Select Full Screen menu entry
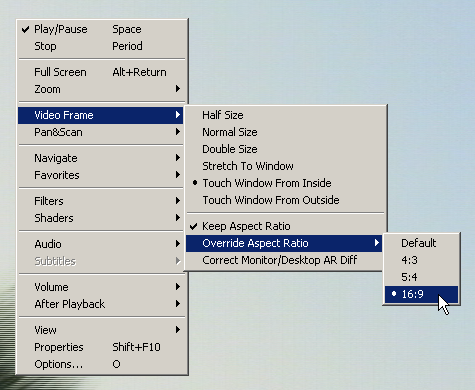 click(101, 72)
